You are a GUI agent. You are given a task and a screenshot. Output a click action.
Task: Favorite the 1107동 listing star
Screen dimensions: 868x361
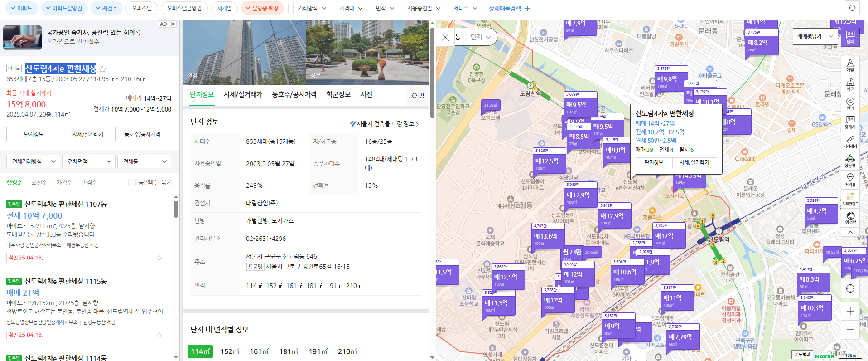point(159,258)
